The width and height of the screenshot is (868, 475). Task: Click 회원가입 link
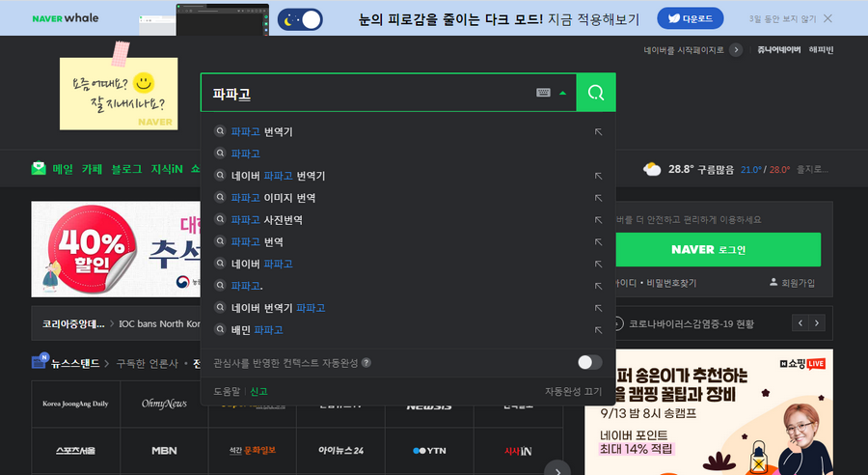[792, 283]
